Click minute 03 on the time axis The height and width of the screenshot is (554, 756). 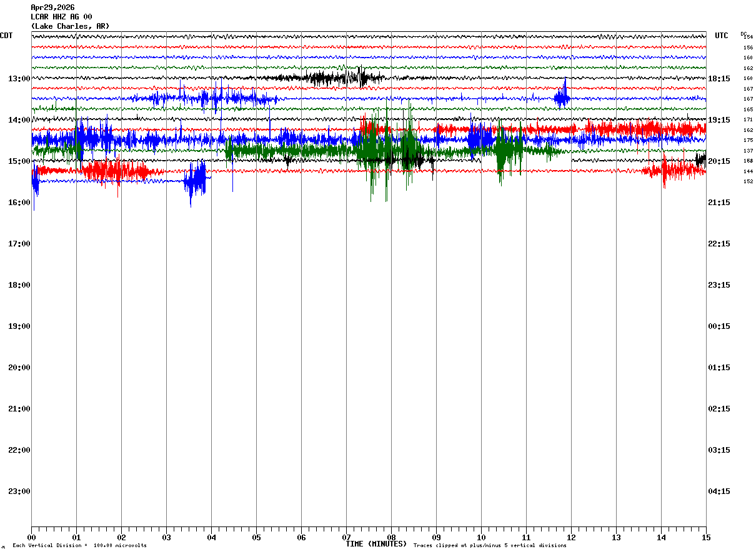pyautogui.click(x=166, y=538)
